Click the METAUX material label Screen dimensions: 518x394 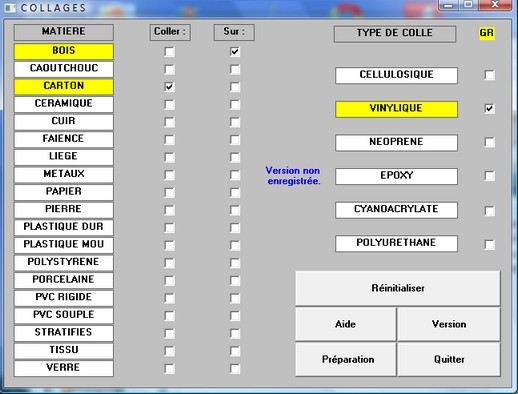point(64,174)
